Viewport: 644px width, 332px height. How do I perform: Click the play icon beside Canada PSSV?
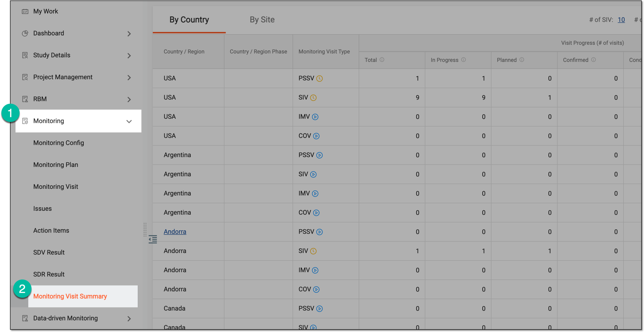tap(319, 309)
